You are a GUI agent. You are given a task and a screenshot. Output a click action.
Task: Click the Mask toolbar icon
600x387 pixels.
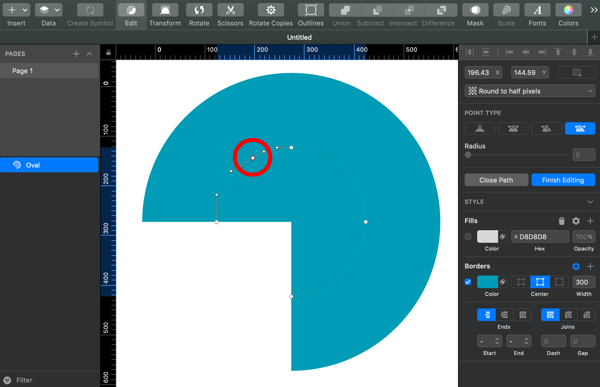[x=475, y=10]
